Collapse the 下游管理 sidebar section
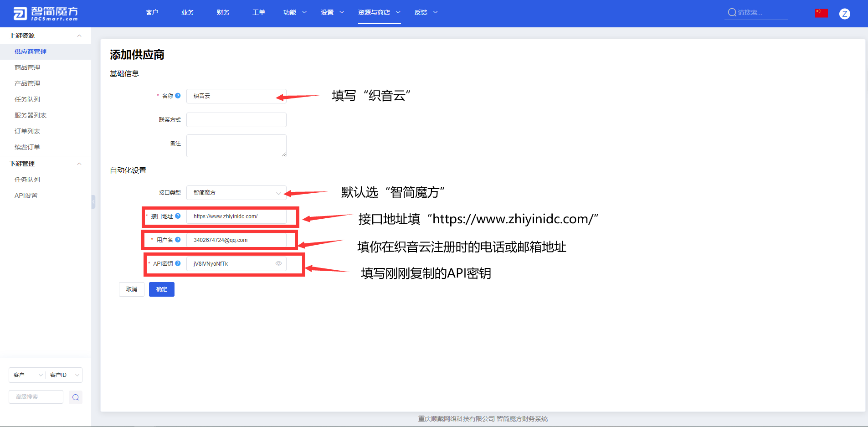The width and height of the screenshot is (868, 427). (x=79, y=164)
